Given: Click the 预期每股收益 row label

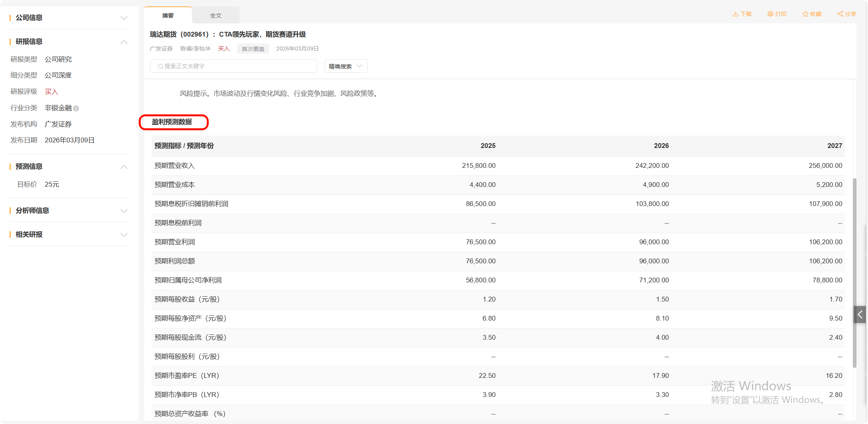Looking at the screenshot, I should (187, 299).
